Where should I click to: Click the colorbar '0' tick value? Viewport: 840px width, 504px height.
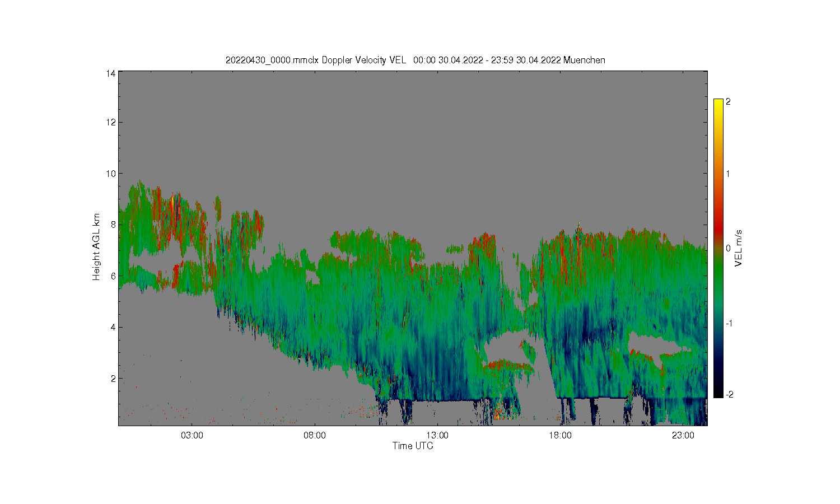coord(728,248)
